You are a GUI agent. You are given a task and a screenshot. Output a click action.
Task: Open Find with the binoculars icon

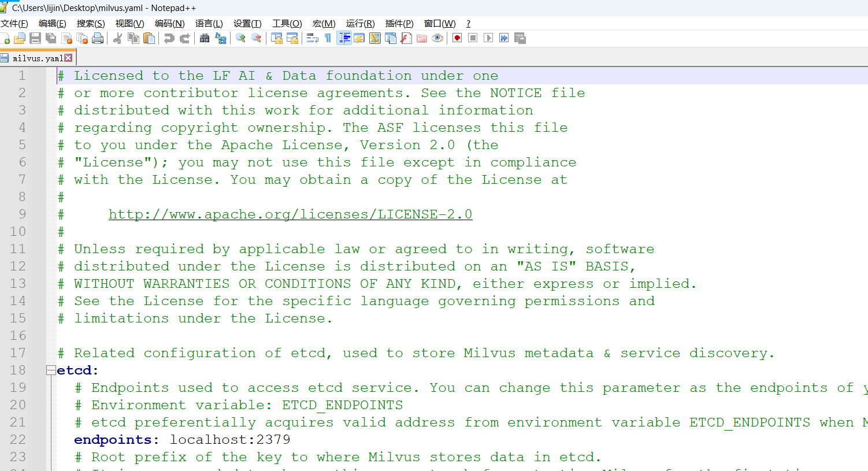click(x=205, y=38)
